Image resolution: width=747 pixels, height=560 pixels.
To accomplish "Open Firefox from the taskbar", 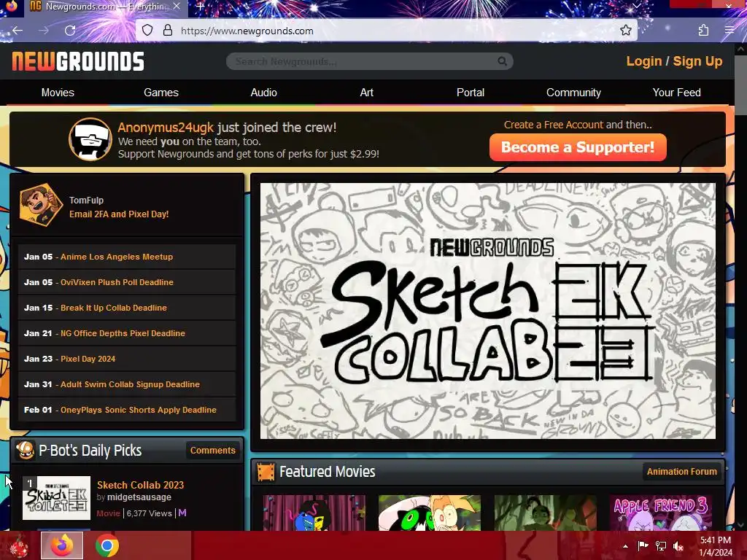I will tap(62, 545).
